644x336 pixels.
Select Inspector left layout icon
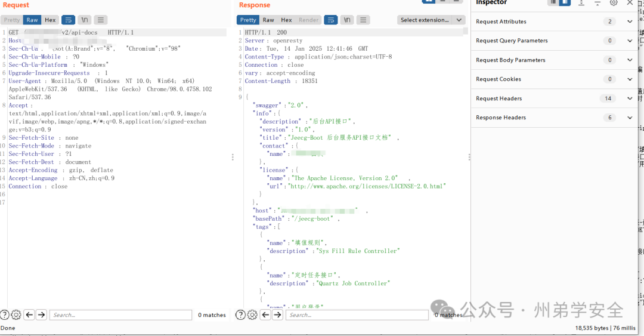553,2
